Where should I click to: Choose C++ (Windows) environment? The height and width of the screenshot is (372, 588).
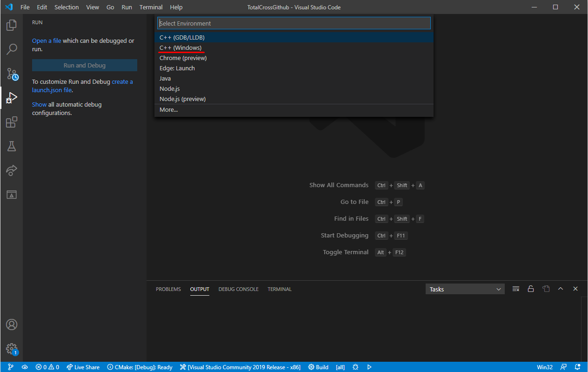coord(294,47)
